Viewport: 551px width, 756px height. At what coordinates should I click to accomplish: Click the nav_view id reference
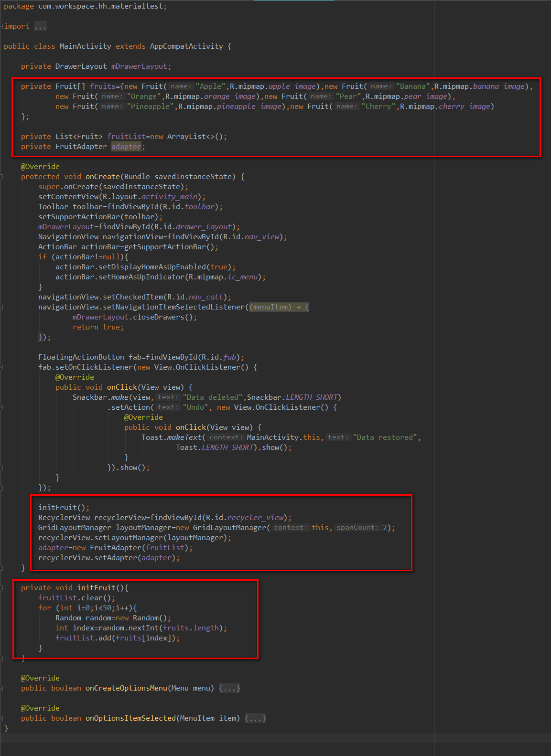coord(262,237)
